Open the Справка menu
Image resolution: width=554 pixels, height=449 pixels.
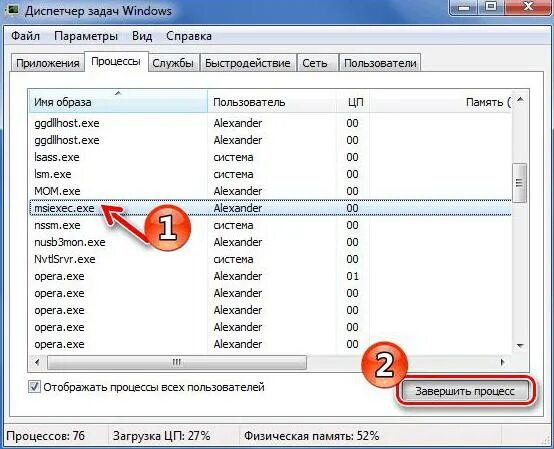[189, 36]
